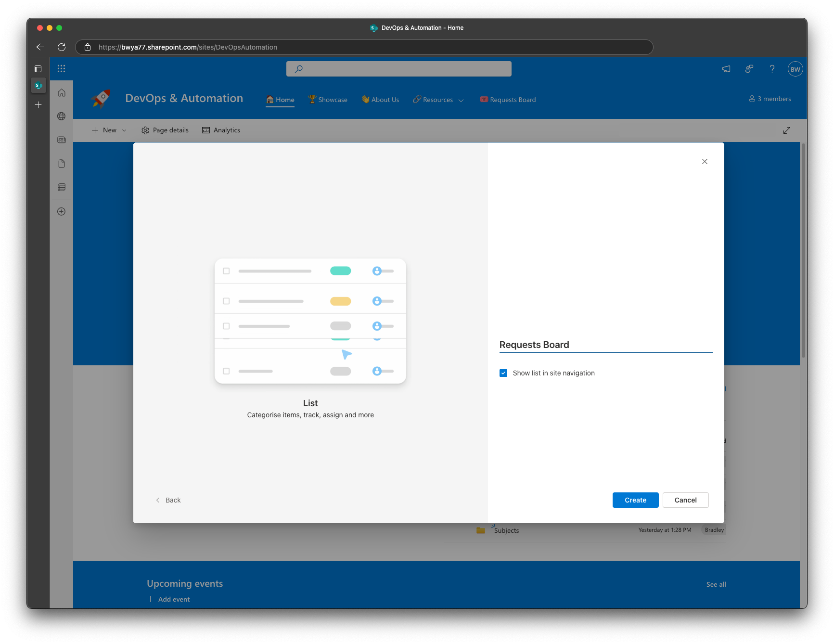
Task: Open the Help question mark icon
Action: [x=772, y=69]
